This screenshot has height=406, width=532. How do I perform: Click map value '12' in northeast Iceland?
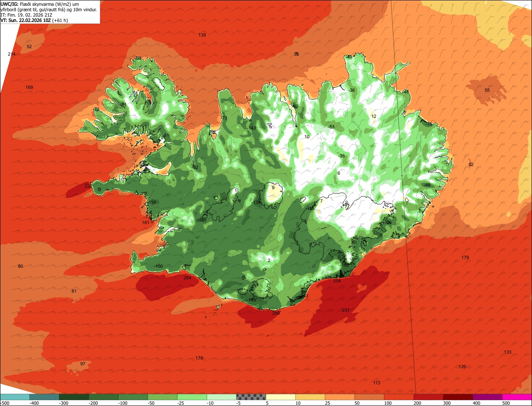click(374, 117)
